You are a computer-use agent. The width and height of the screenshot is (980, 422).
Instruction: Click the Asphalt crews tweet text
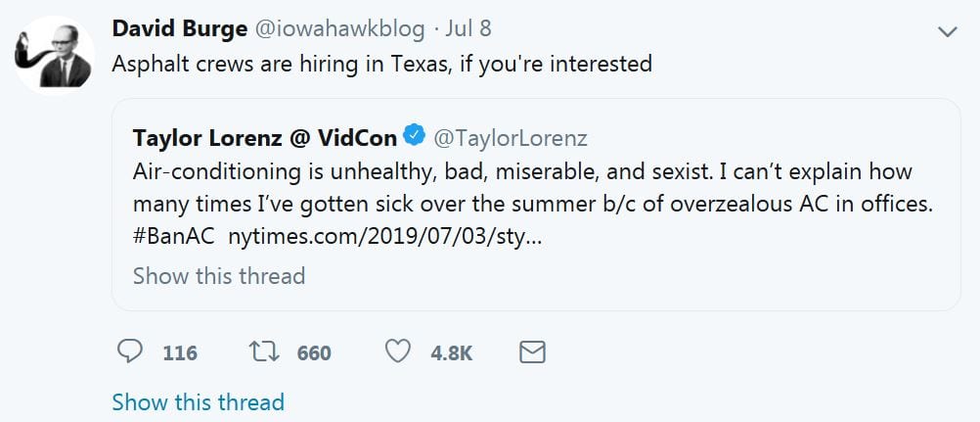[x=381, y=65]
